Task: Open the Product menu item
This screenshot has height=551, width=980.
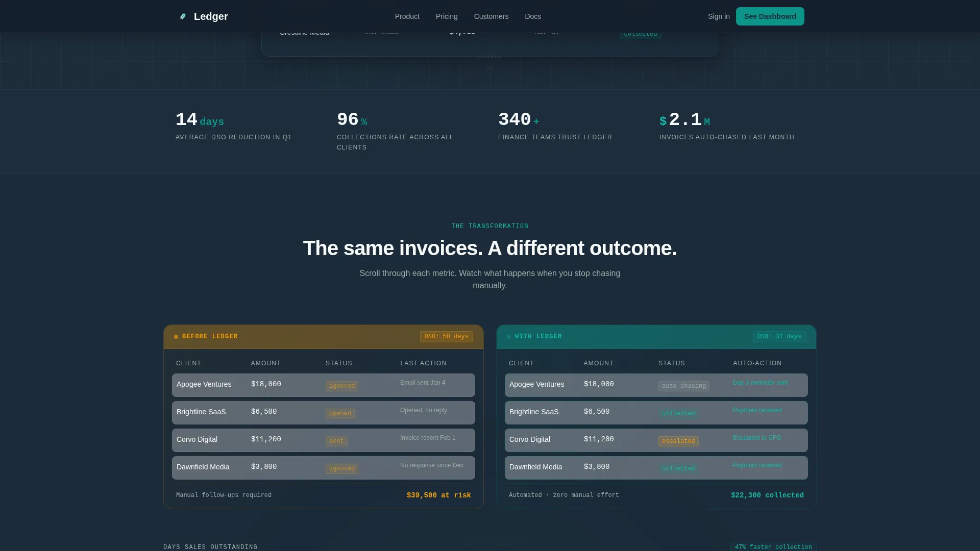Action: pyautogui.click(x=407, y=16)
